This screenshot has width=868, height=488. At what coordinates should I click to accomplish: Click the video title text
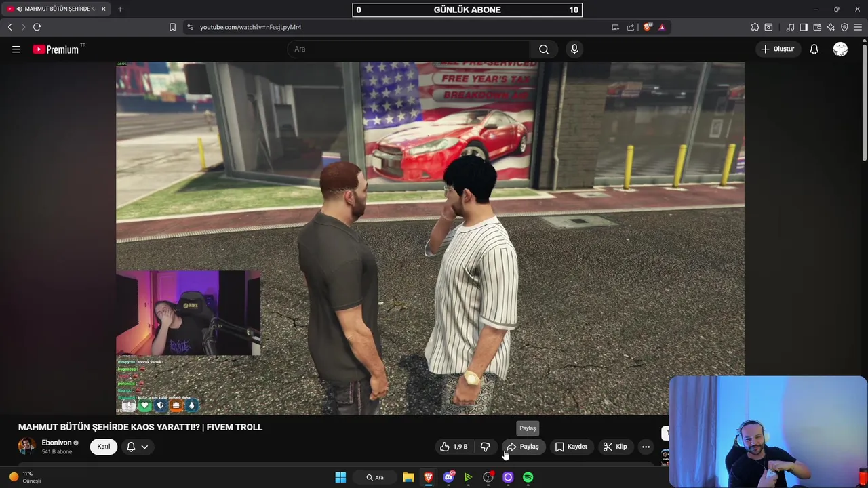pos(140,427)
